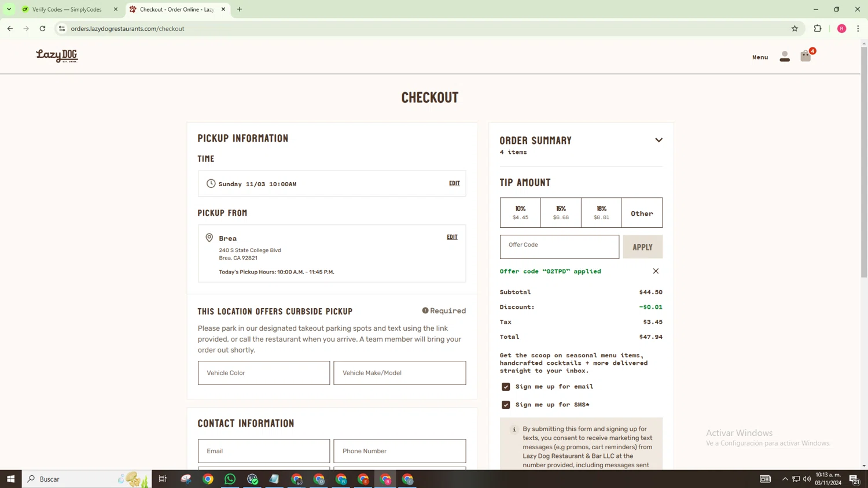The height and width of the screenshot is (488, 868).
Task: Open the shopping bag cart icon
Action: pyautogui.click(x=806, y=56)
